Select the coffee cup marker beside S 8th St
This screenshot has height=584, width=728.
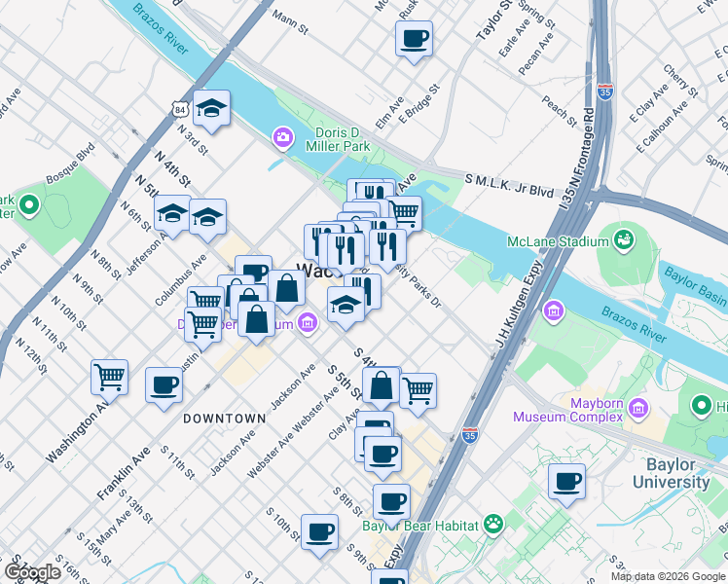(x=392, y=502)
